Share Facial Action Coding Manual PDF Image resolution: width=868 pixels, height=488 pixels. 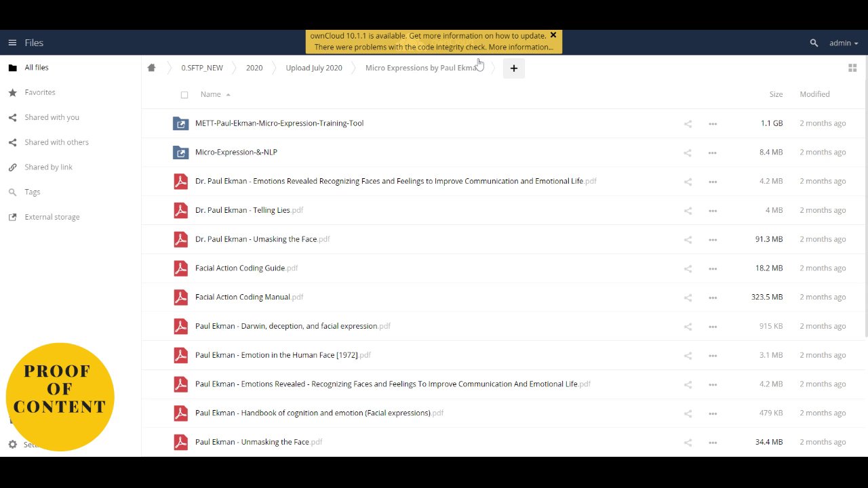coord(688,298)
